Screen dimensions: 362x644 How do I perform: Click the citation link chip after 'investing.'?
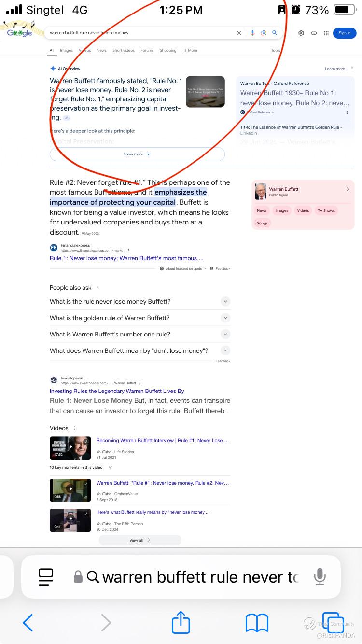(x=67, y=118)
